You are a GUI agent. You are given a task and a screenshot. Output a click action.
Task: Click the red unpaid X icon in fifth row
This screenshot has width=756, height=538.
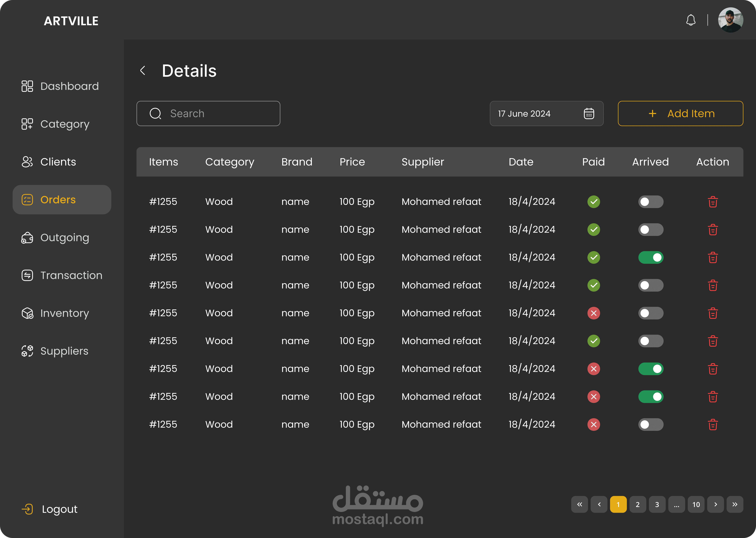pyautogui.click(x=594, y=313)
